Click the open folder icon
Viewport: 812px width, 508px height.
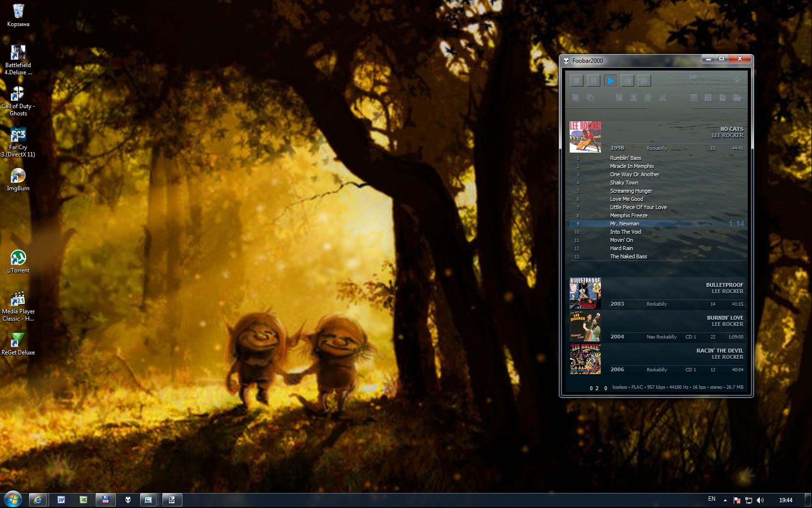click(x=737, y=98)
